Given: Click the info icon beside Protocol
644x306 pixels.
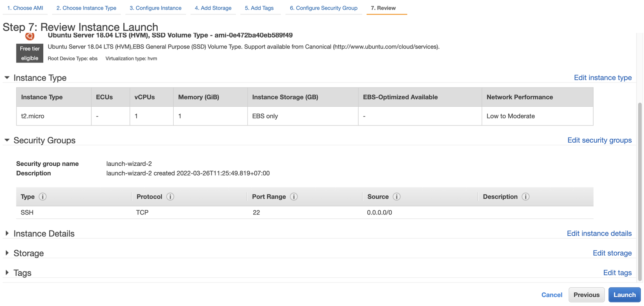Looking at the screenshot, I should tap(170, 197).
